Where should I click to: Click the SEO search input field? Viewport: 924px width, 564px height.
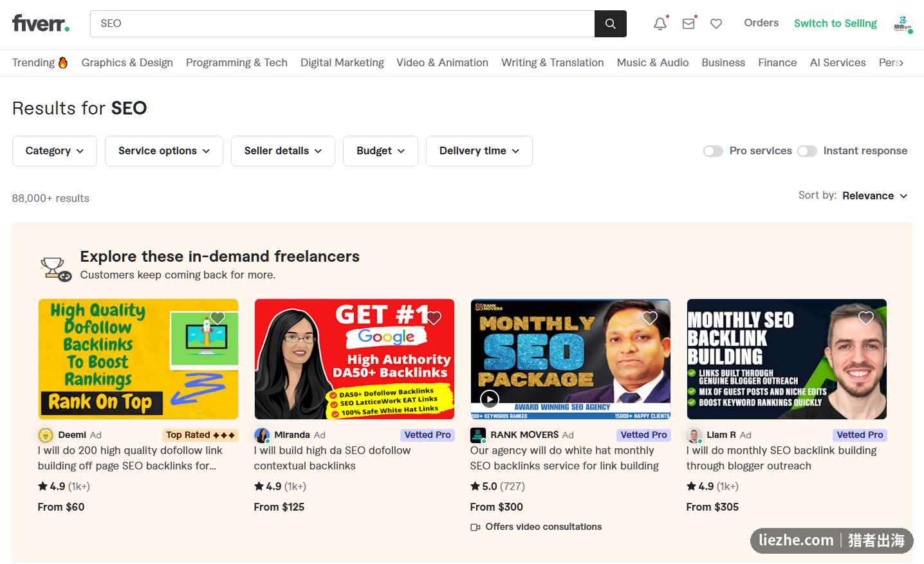pyautogui.click(x=342, y=24)
